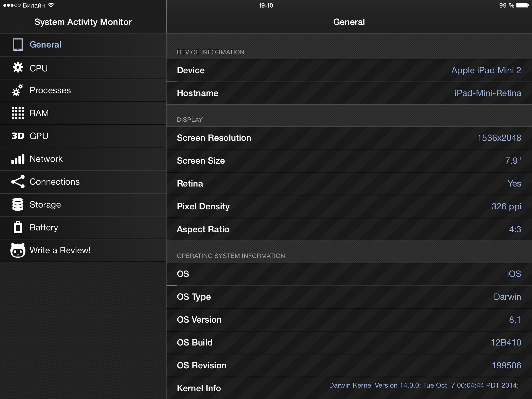Select the Storage disk stack icon
The width and height of the screenshot is (532, 399).
coord(18,204)
